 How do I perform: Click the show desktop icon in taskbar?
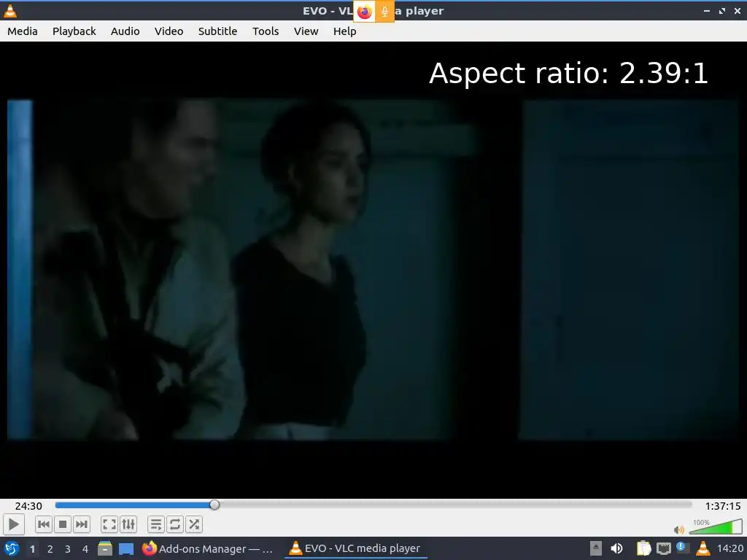tap(126, 549)
